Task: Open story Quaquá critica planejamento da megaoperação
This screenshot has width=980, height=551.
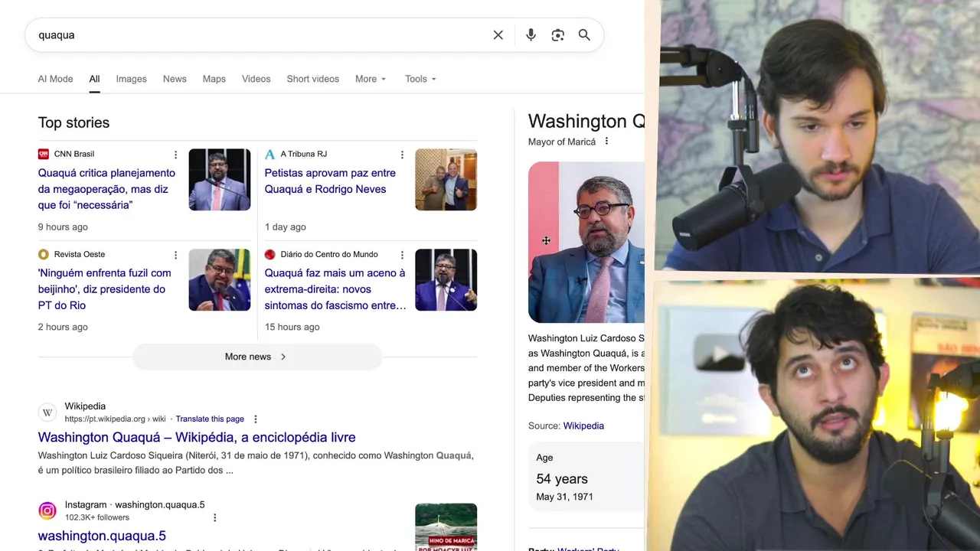Action: (x=106, y=189)
